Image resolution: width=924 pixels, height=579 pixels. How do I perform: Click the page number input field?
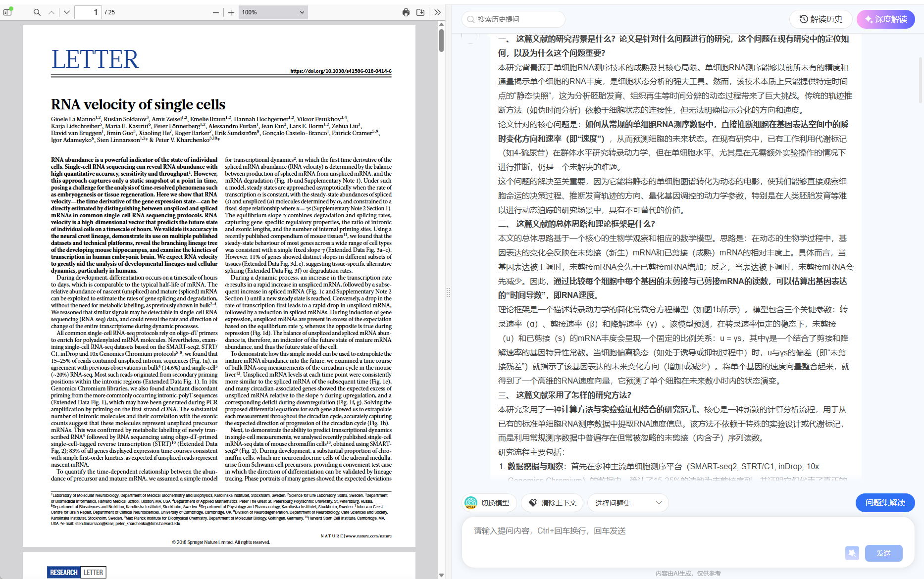coord(88,12)
